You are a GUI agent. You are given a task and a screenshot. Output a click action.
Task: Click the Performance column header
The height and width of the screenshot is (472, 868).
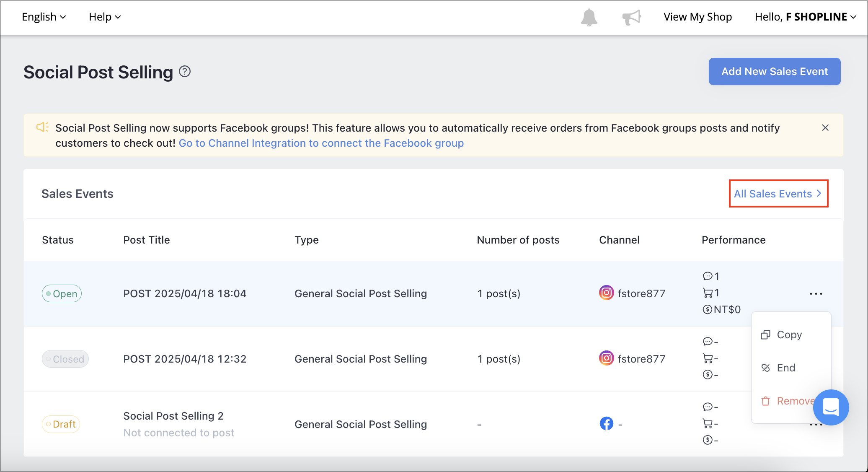734,240
